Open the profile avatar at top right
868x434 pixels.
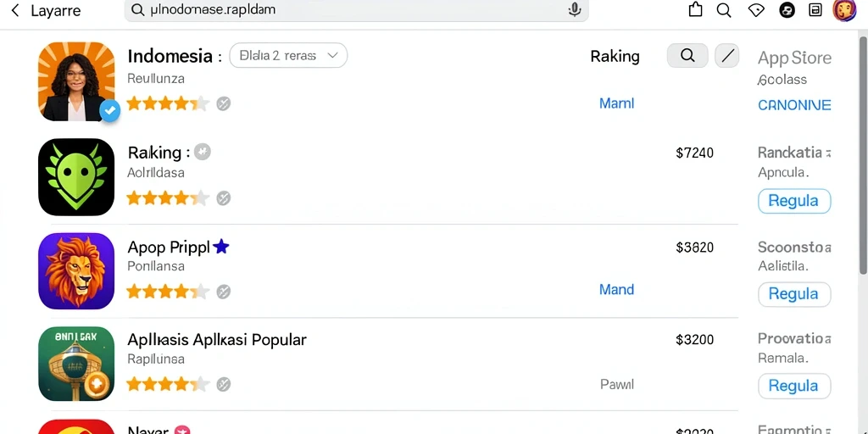[x=845, y=10]
